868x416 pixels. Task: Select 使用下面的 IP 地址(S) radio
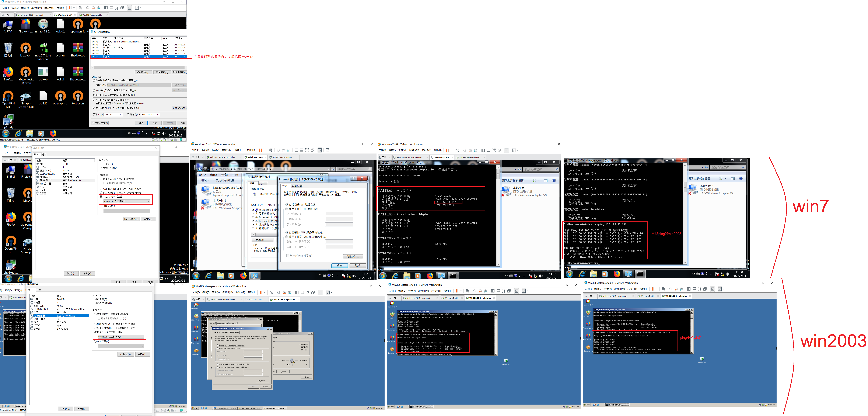click(287, 209)
